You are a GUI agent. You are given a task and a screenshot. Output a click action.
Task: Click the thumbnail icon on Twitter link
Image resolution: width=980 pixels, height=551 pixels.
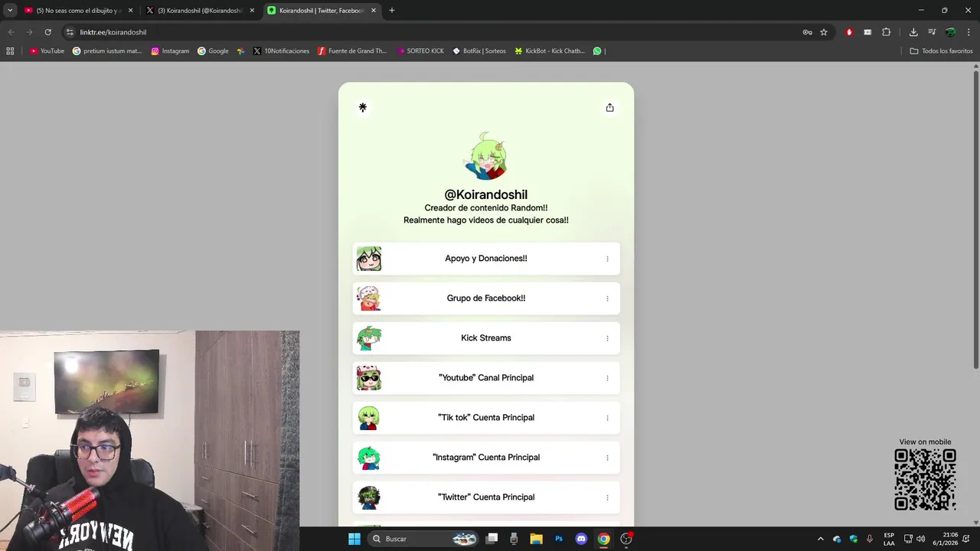(x=369, y=497)
